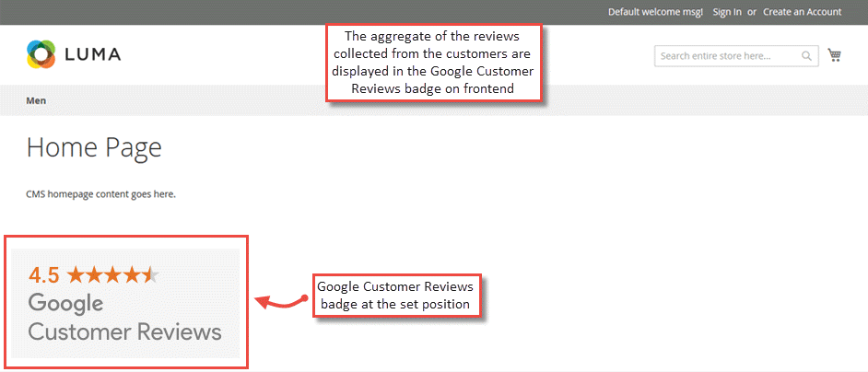868x372 pixels.
Task: Open the shopping cart icon
Action: (x=834, y=55)
